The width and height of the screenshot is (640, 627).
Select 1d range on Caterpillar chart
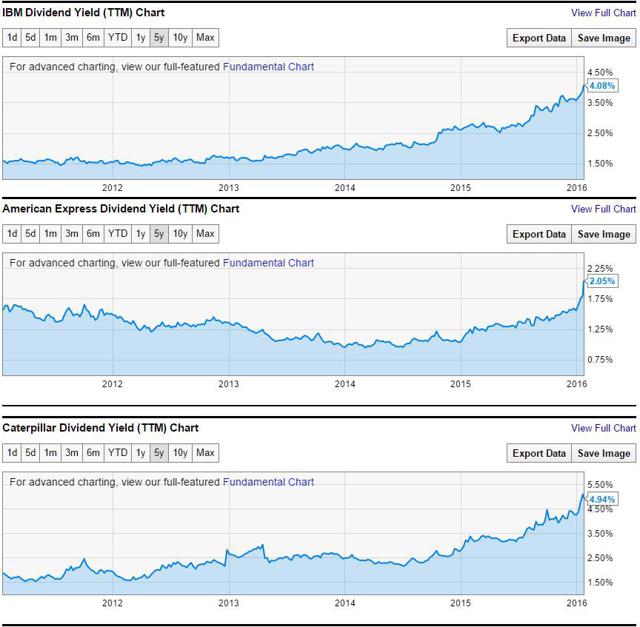12,453
